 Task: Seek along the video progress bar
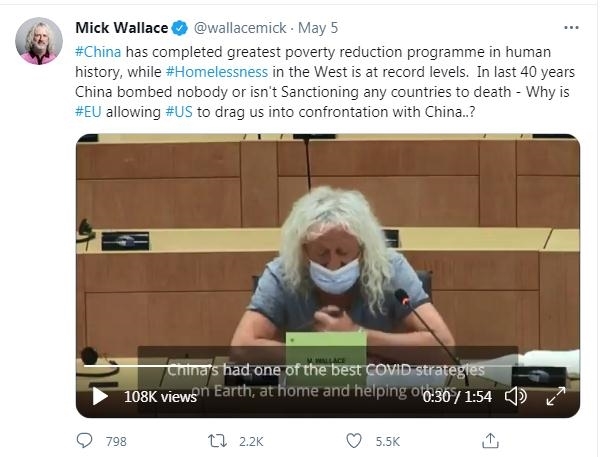click(x=327, y=366)
